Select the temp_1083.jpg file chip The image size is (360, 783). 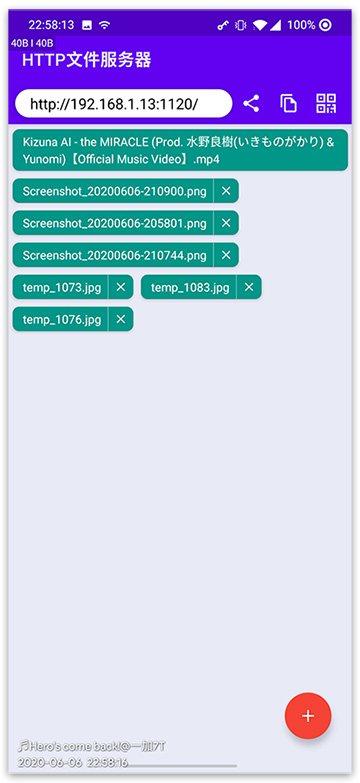pos(189,287)
